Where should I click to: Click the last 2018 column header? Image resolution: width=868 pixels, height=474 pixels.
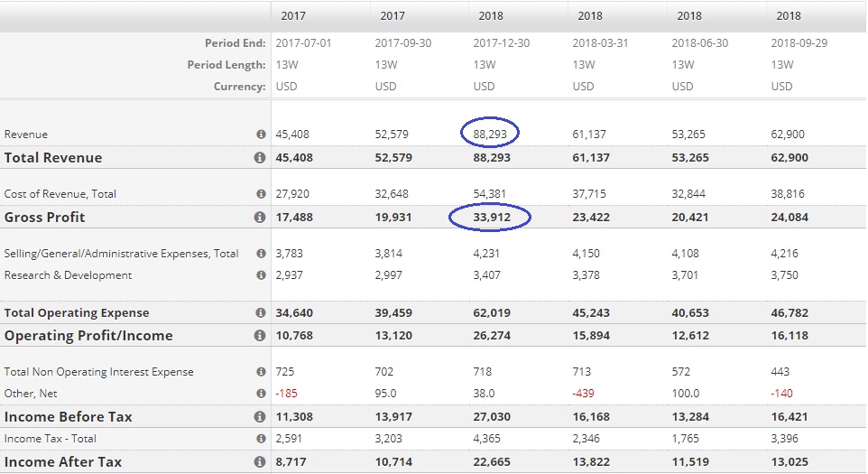[x=788, y=15]
